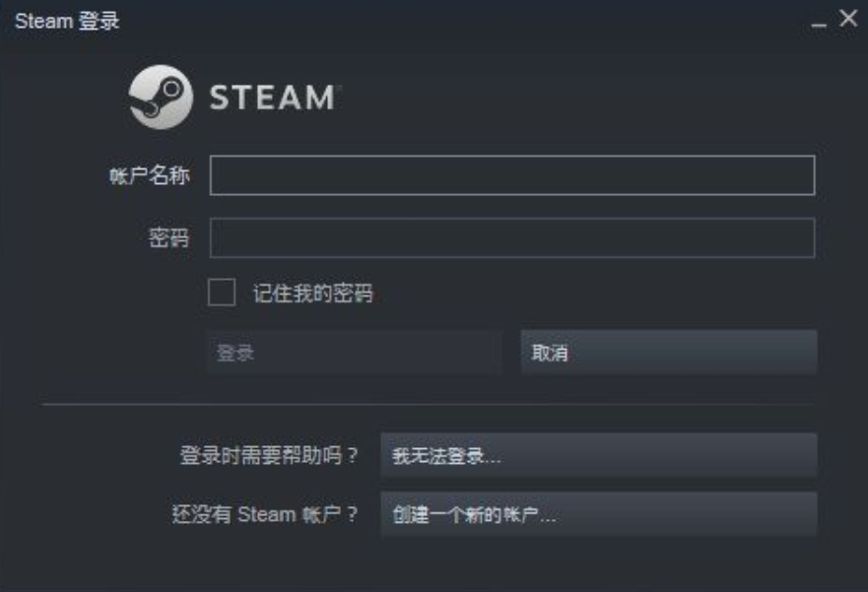The image size is (868, 592).
Task: Click the 帐户名称 label
Action: 150,176
